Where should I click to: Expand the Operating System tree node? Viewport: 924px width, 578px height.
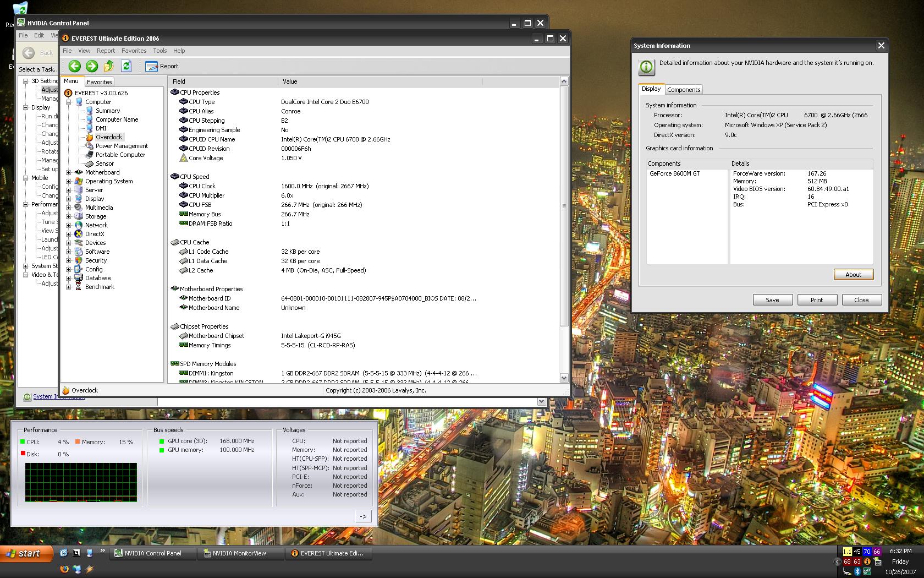click(x=69, y=181)
